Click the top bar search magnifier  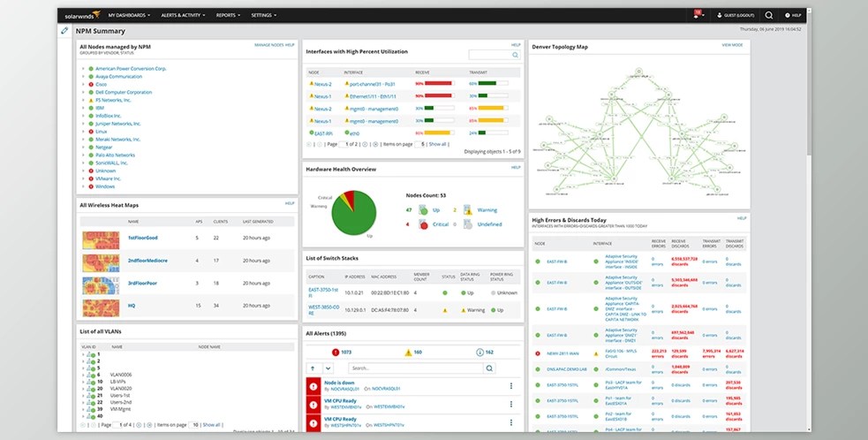(768, 16)
